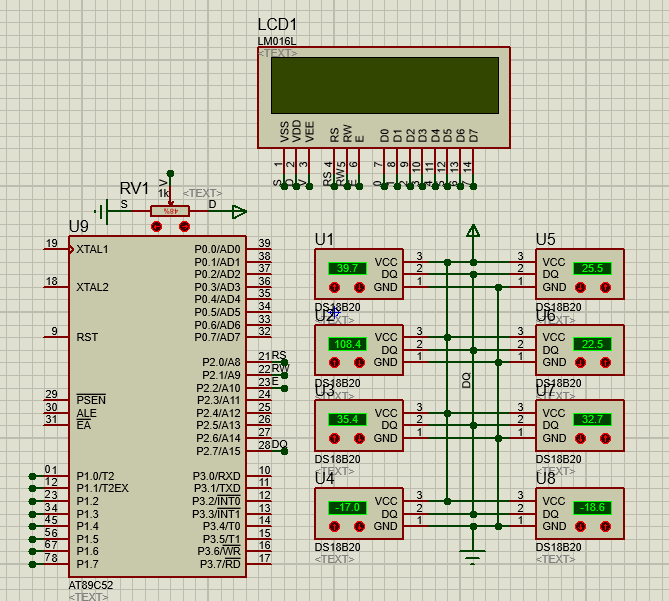This screenshot has width=669, height=601.
Task: Raise U2 DS18B20 temperature above 108.4
Action: pyautogui.click(x=334, y=363)
